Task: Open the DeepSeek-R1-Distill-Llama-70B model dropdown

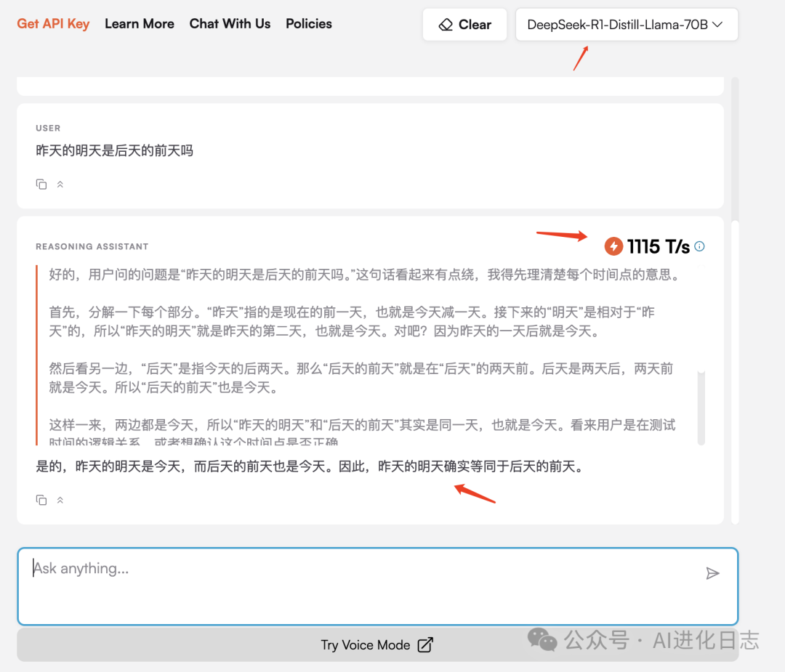Action: click(x=627, y=25)
